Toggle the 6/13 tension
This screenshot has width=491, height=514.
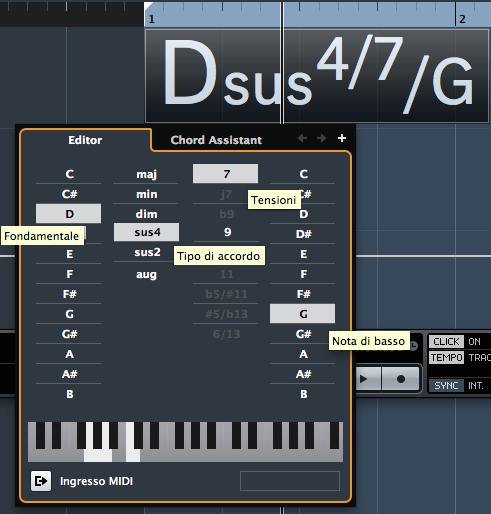click(x=226, y=334)
